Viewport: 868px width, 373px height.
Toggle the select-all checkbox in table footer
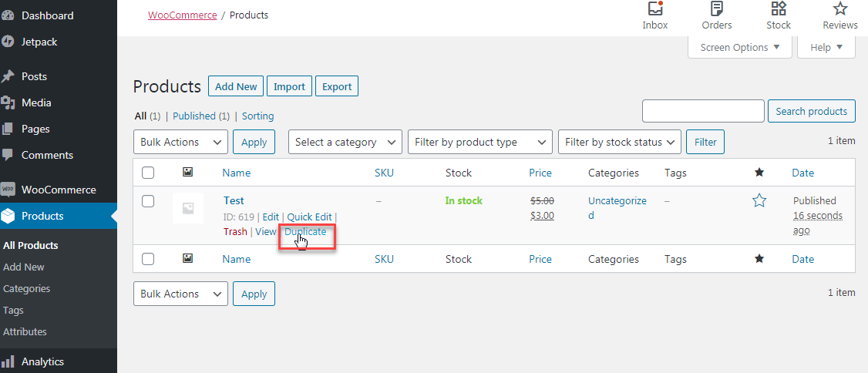coord(148,259)
